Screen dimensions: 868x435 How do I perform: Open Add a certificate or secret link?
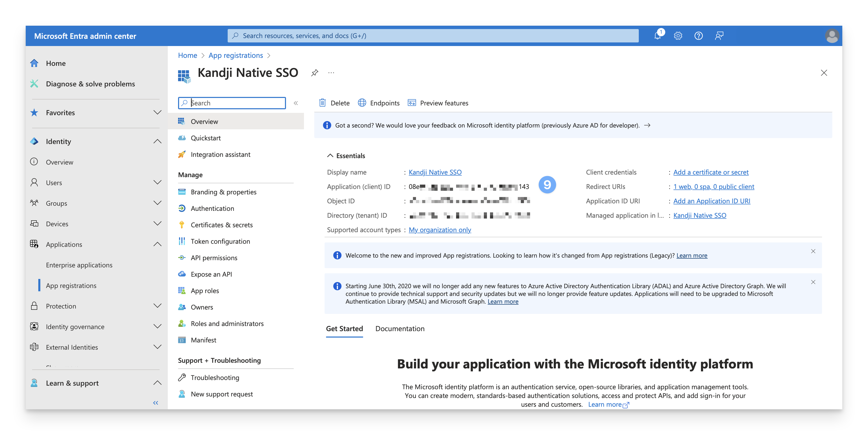[x=711, y=172]
